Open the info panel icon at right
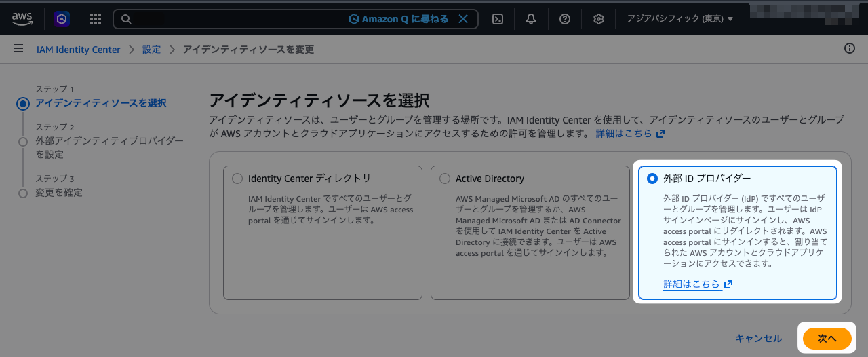 tap(850, 48)
